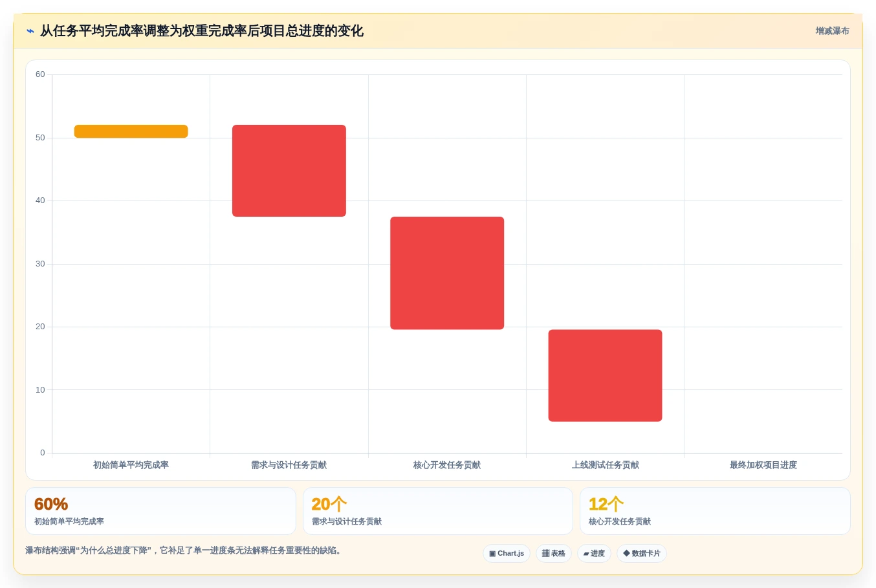Click the red 需求与设计任务贡献 waterfall bar
Viewport: 876px width, 588px height.
pyautogui.click(x=289, y=171)
